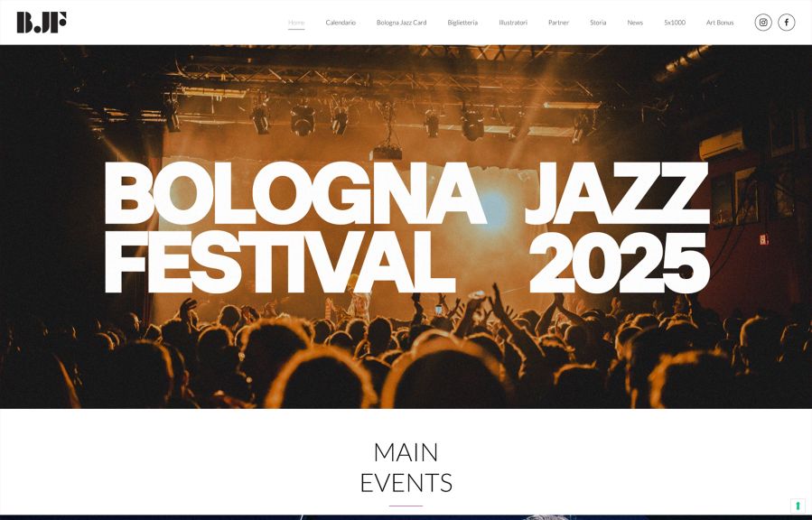Click the green scroll-to-top arrow
This screenshot has height=520, width=812.
coord(798,505)
